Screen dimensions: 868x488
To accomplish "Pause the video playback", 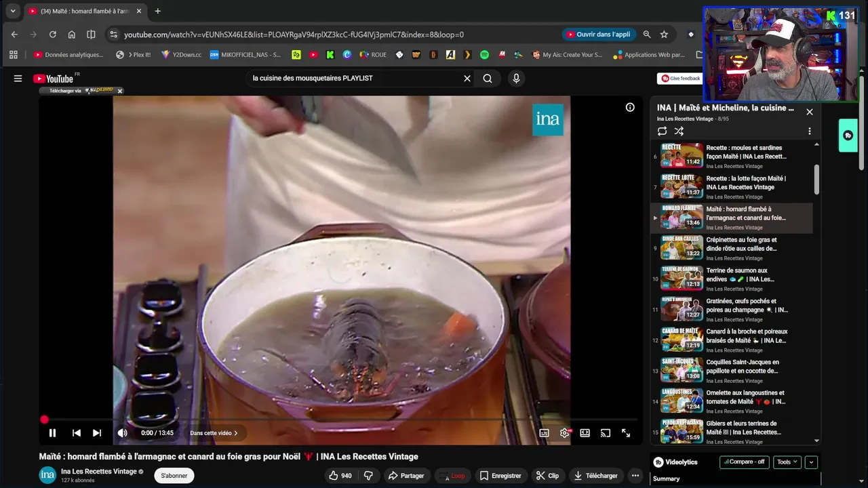I will 52,433.
